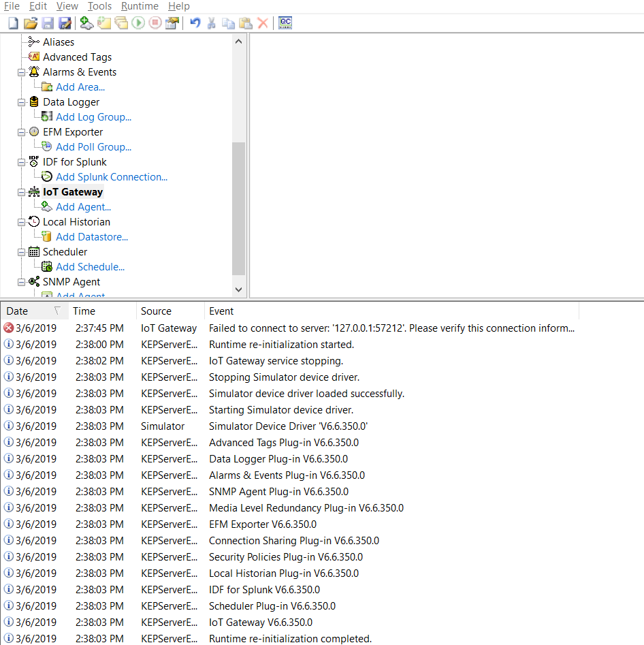Launch the OPC Quick Client
644x645 pixels.
(x=285, y=22)
